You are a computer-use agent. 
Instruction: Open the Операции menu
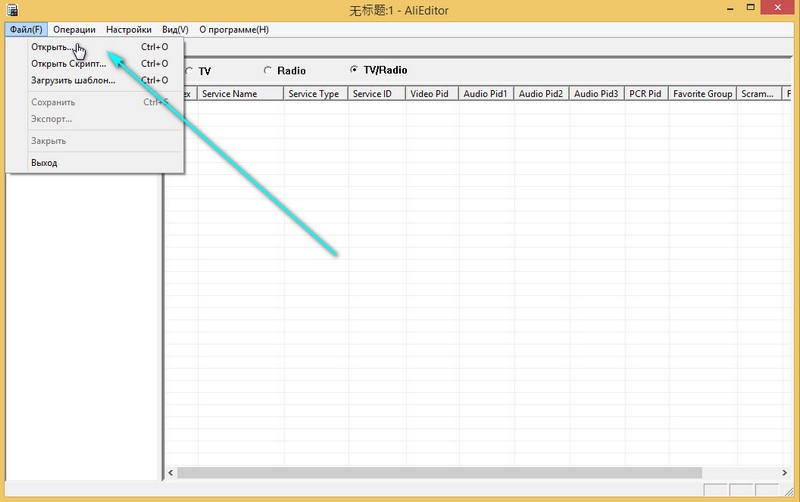click(x=74, y=30)
